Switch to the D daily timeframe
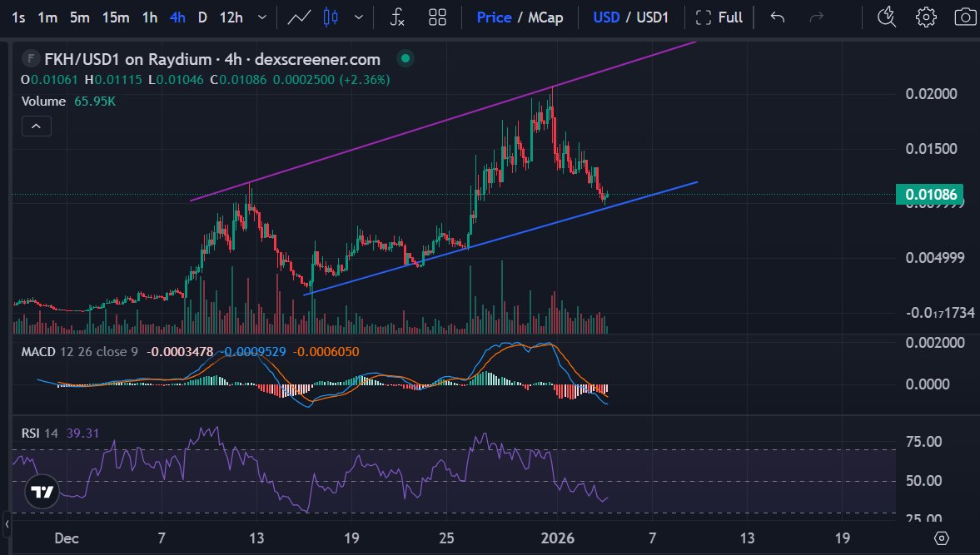This screenshot has height=555, width=980. point(202,17)
